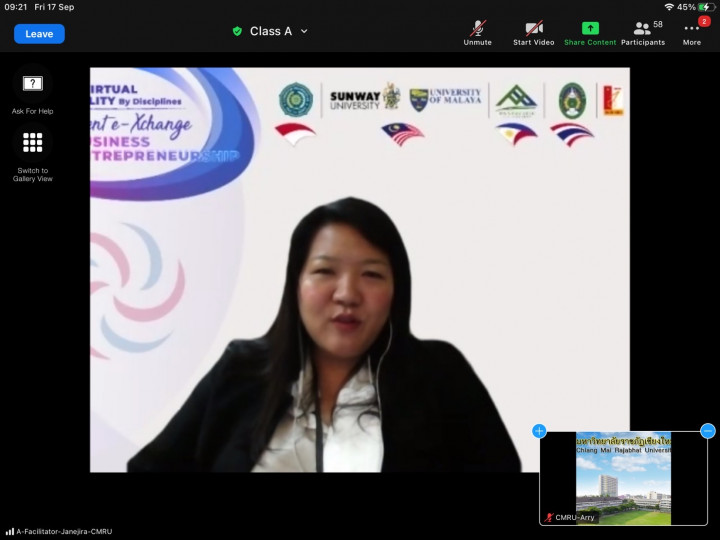Tap the Wi-Fi status icon
The width and height of the screenshot is (720, 540).
(669, 7)
